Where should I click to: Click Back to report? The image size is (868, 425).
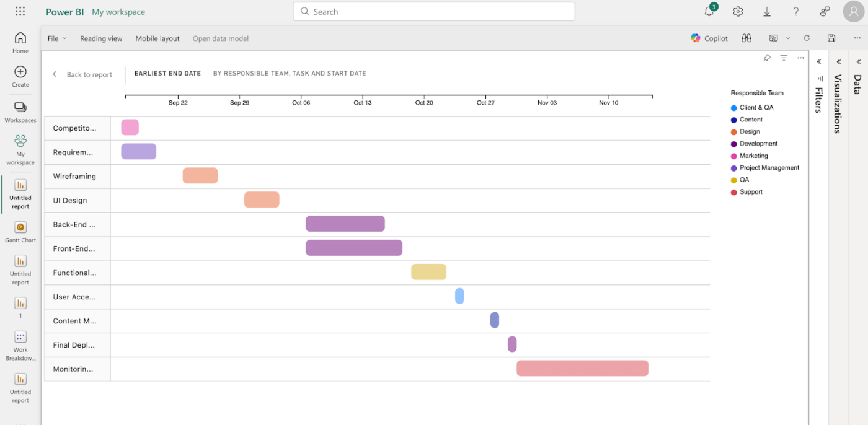click(82, 74)
